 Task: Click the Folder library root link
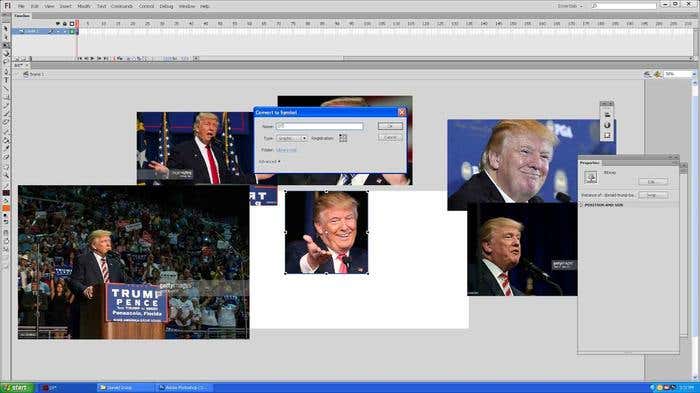pyautogui.click(x=286, y=150)
